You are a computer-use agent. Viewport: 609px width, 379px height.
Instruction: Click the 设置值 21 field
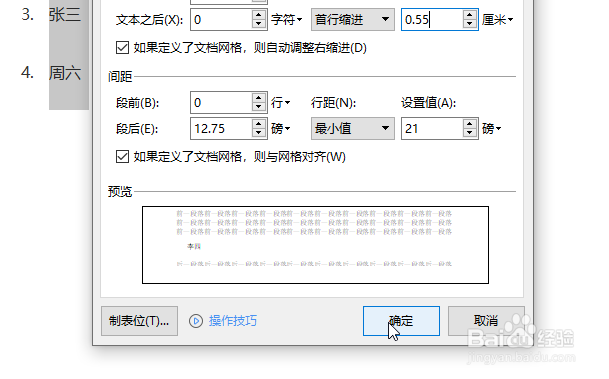coord(432,129)
